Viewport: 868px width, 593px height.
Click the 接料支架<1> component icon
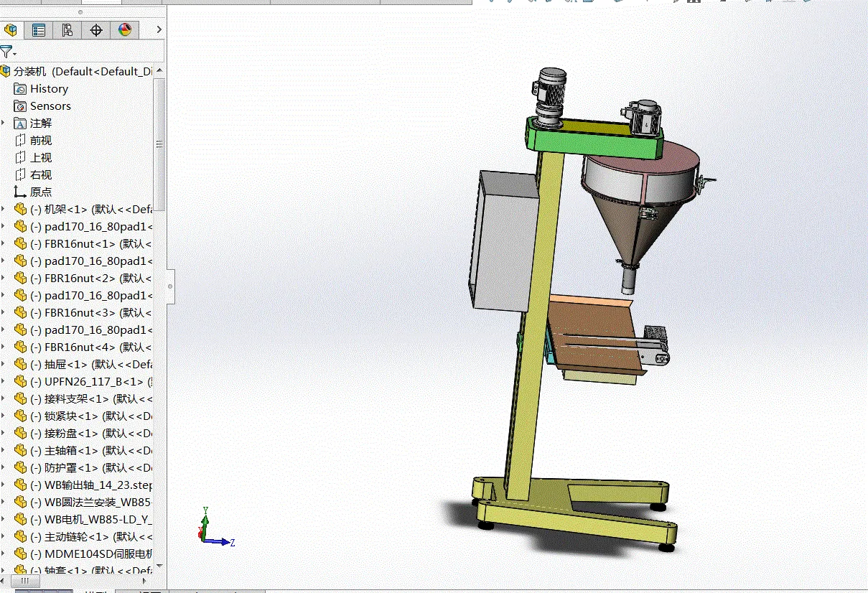click(x=20, y=399)
